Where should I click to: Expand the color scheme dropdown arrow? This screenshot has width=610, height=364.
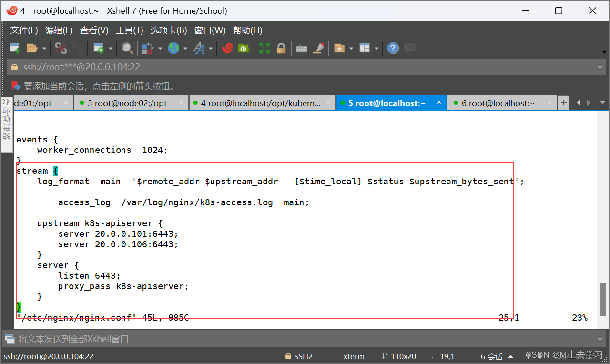click(160, 48)
